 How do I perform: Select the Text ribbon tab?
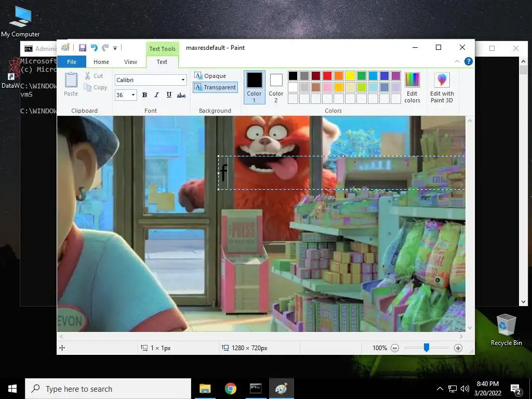pos(162,62)
